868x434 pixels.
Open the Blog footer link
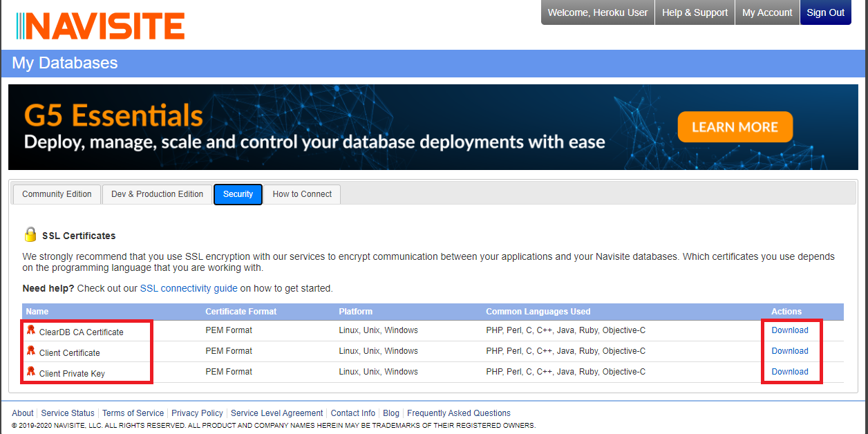pyautogui.click(x=391, y=413)
